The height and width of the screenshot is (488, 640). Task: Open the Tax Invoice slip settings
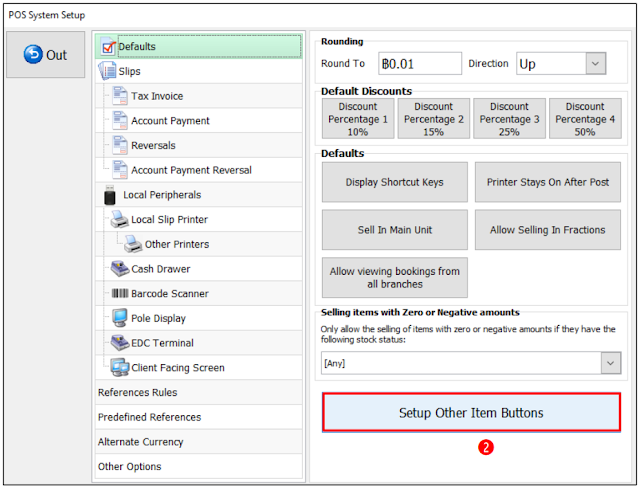[x=199, y=96]
